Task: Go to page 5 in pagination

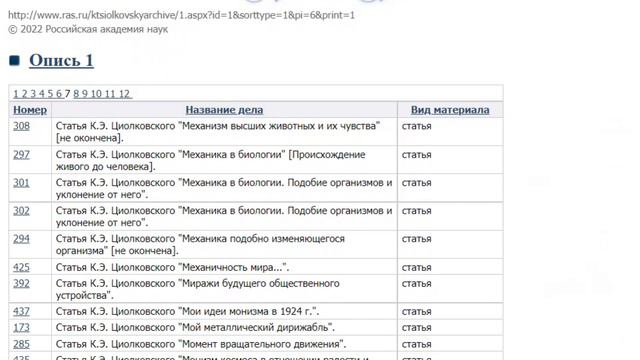Action: [50, 94]
